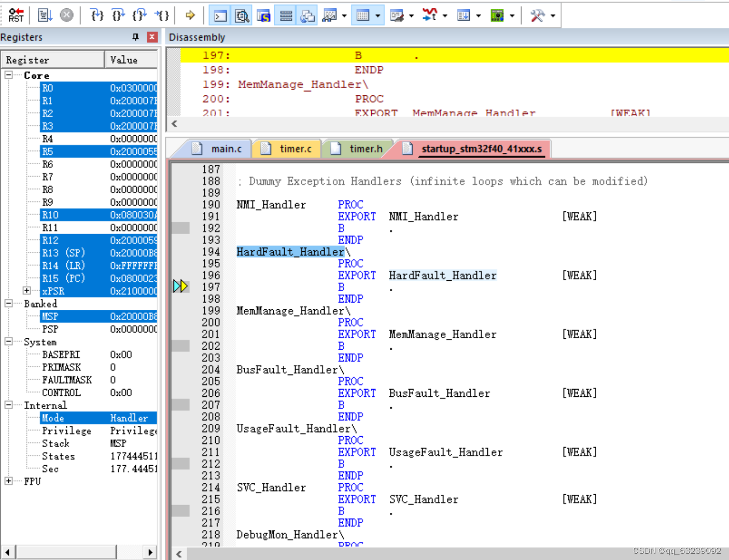This screenshot has width=729, height=560.
Task: Select the Step Into debug icon
Action: pyautogui.click(x=97, y=16)
